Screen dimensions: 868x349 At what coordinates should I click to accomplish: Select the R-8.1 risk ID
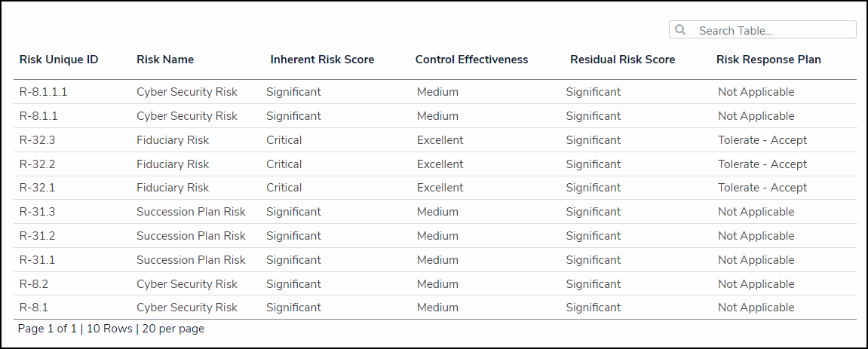(33, 308)
